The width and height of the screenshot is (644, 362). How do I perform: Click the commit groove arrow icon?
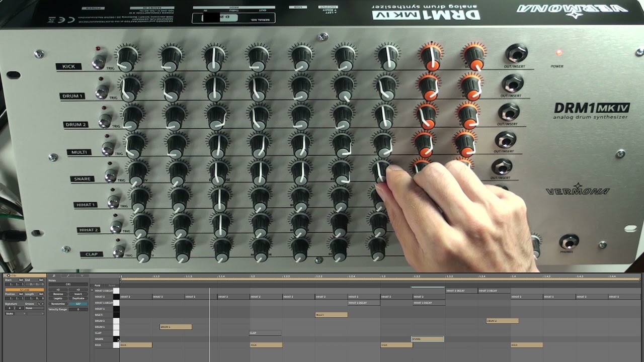[x=42, y=304]
